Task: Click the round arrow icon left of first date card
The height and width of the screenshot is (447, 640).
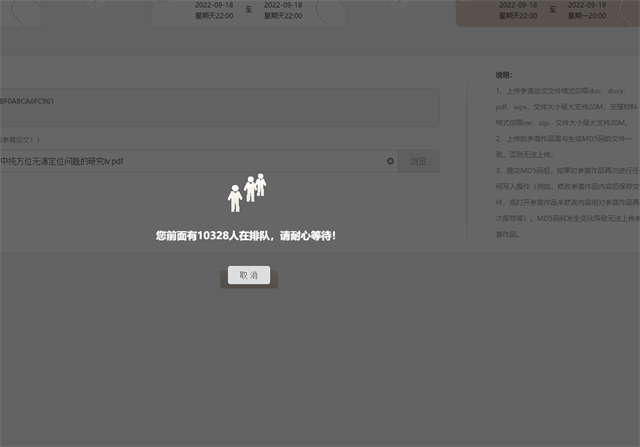Action: 94,4
